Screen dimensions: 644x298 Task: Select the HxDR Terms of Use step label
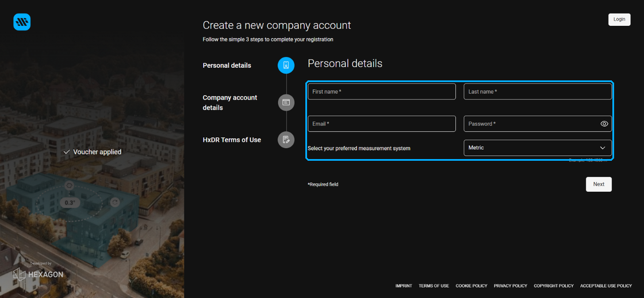pyautogui.click(x=232, y=140)
